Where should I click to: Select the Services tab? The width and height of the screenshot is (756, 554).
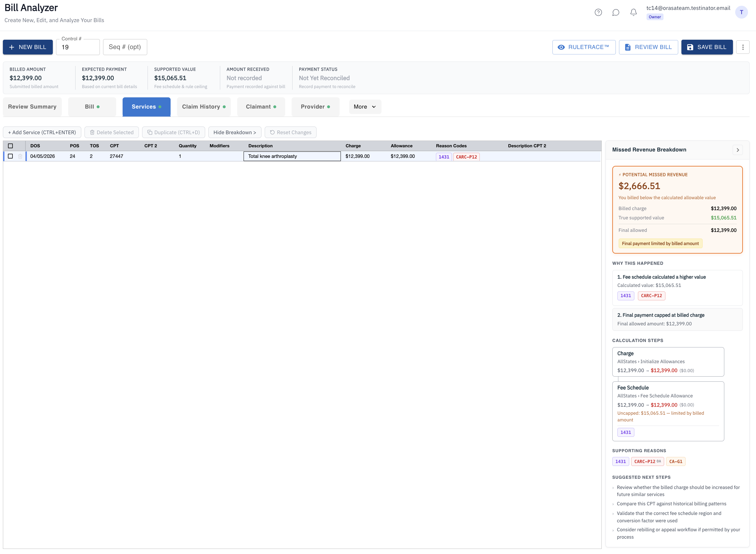tap(147, 107)
